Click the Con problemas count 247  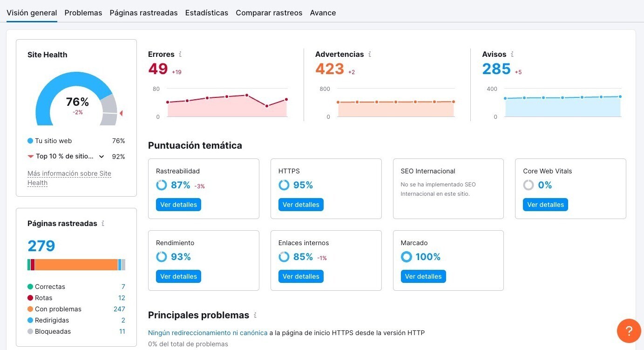point(119,309)
